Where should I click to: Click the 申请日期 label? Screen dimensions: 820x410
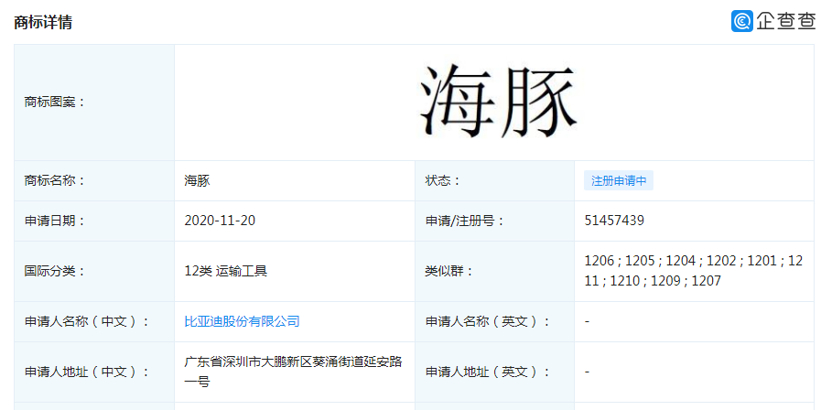pyautogui.click(x=54, y=221)
